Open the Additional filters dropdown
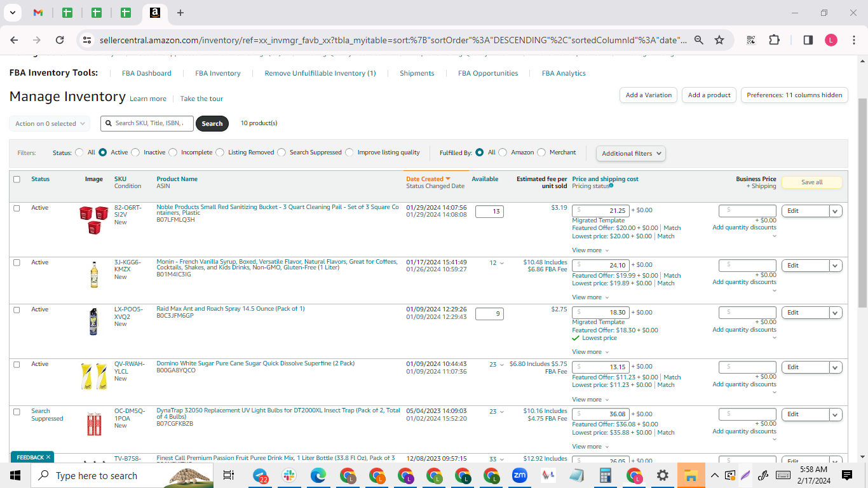The image size is (868, 488). 630,153
